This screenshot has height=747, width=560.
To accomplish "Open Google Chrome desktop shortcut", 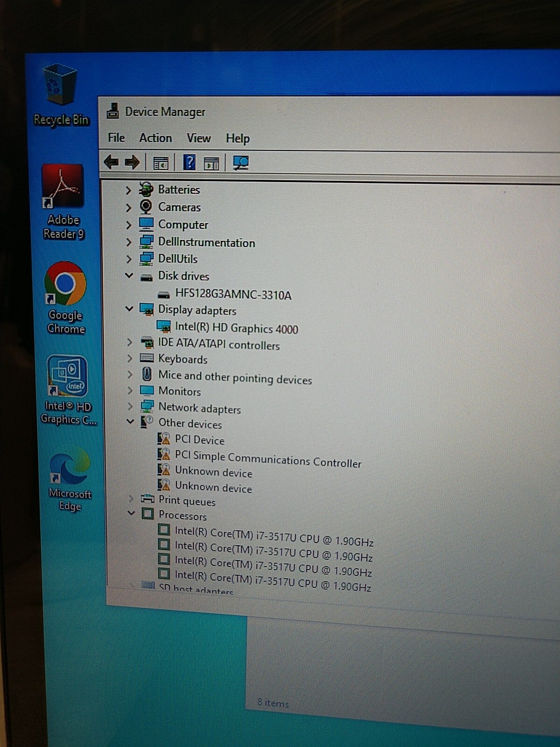I will tap(65, 298).
